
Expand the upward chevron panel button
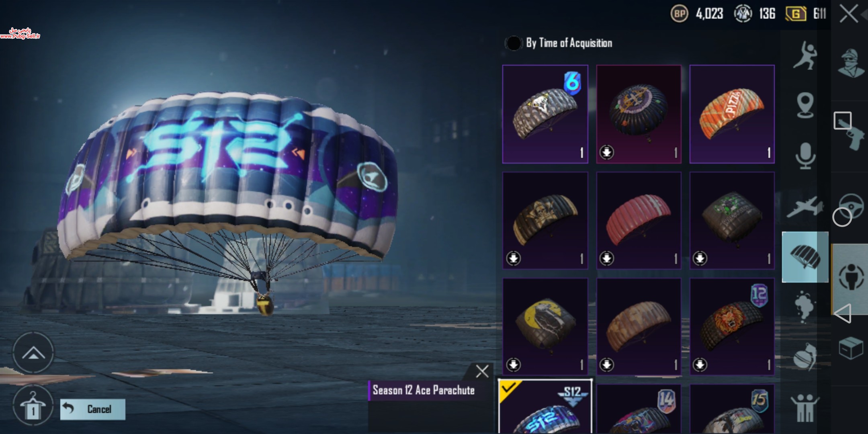33,353
